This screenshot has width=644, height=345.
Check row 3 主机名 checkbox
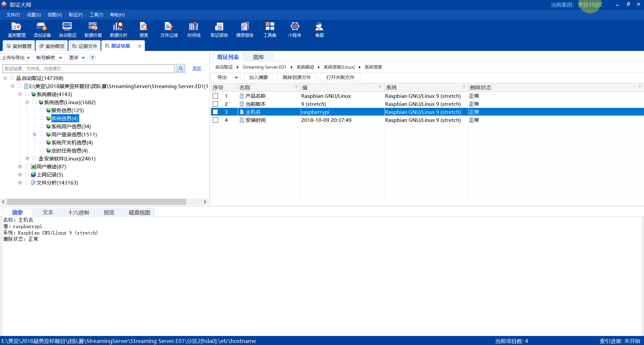[x=215, y=112]
